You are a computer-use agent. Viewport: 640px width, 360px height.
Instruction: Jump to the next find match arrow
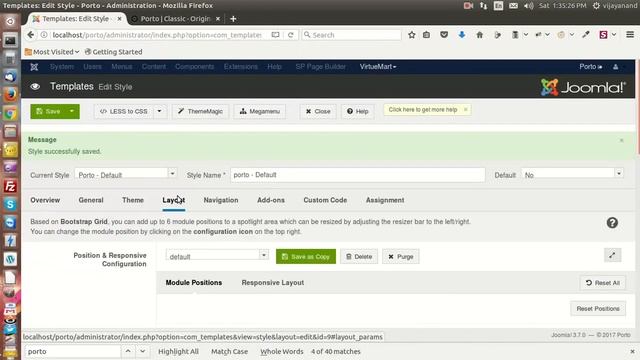(142, 351)
